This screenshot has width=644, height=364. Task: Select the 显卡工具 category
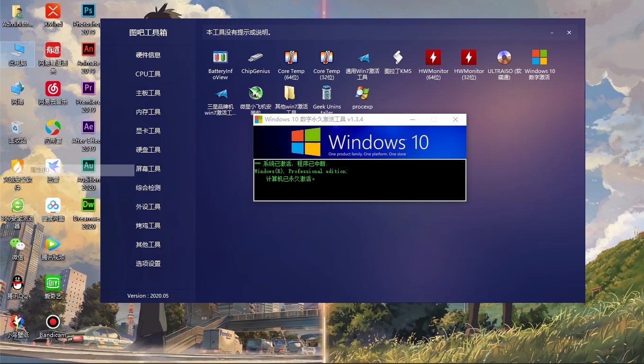(148, 131)
